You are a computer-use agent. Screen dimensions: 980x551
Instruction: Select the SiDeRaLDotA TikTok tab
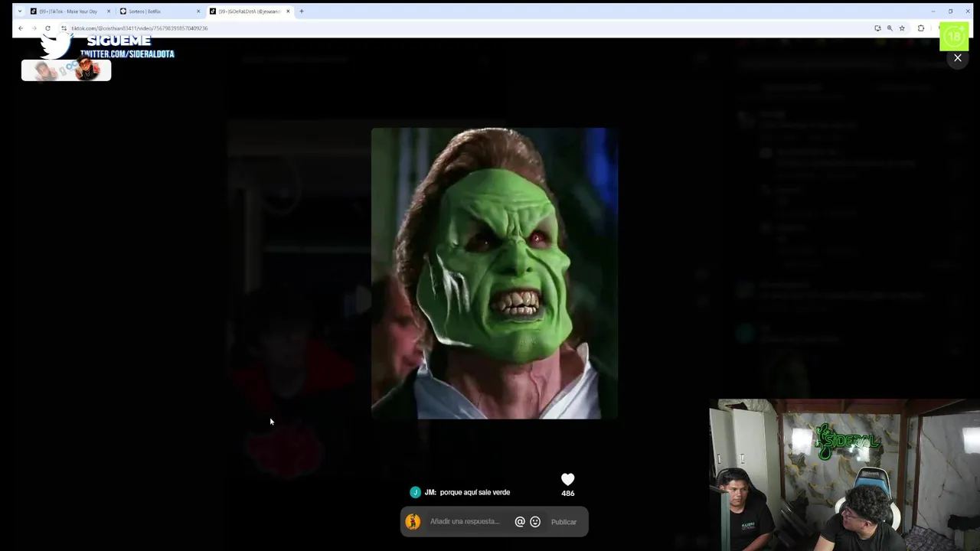(249, 11)
